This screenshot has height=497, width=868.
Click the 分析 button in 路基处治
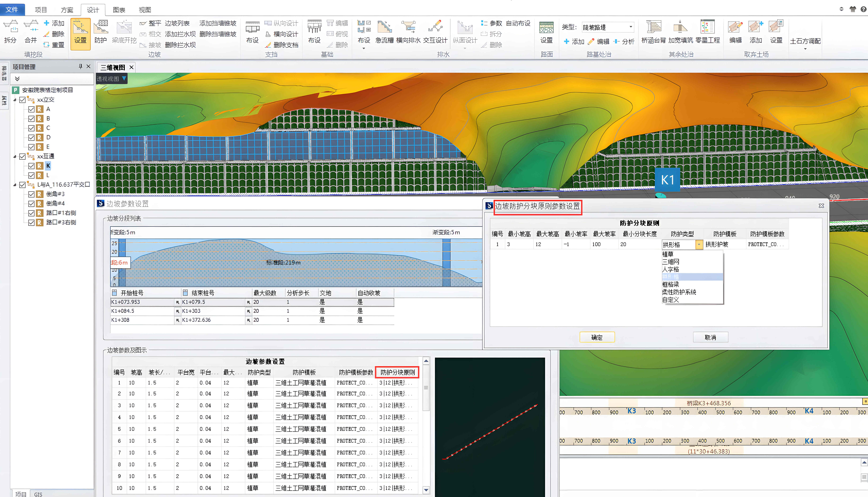pos(624,42)
